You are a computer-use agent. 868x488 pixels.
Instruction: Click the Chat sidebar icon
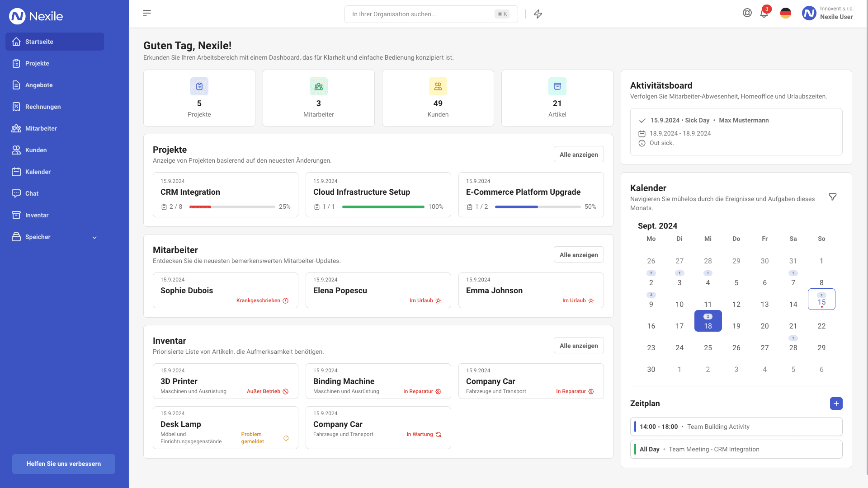pos(16,193)
